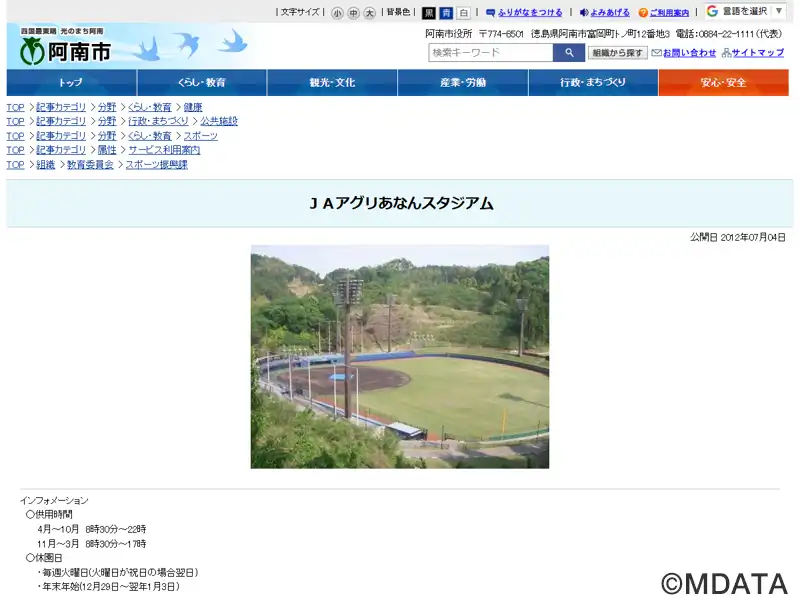
Task: Open the 観光・文化 navigation tab
Action: [x=332, y=83]
